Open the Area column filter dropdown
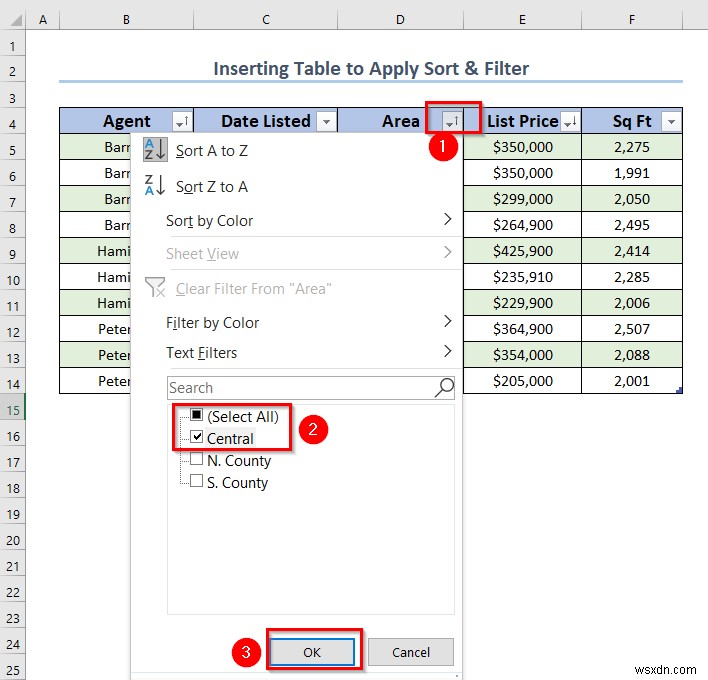The image size is (708, 680). (452, 121)
